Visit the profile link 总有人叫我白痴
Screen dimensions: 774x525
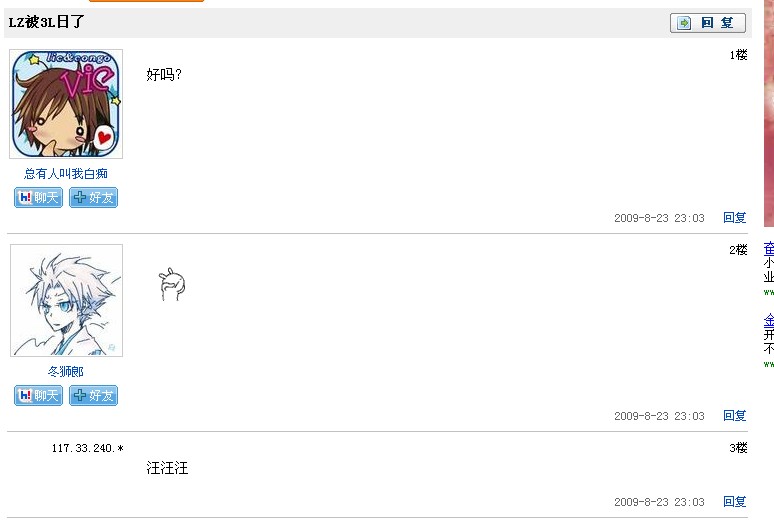pos(66,174)
